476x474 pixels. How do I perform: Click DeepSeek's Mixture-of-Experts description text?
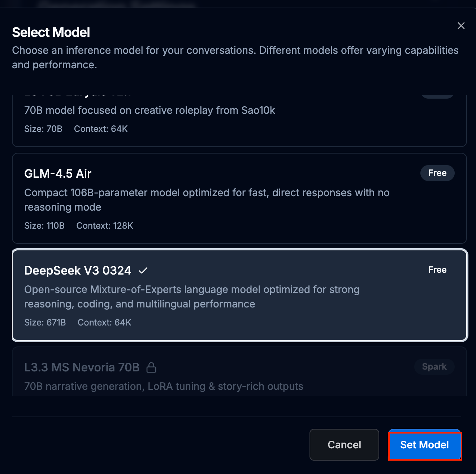tap(192, 297)
